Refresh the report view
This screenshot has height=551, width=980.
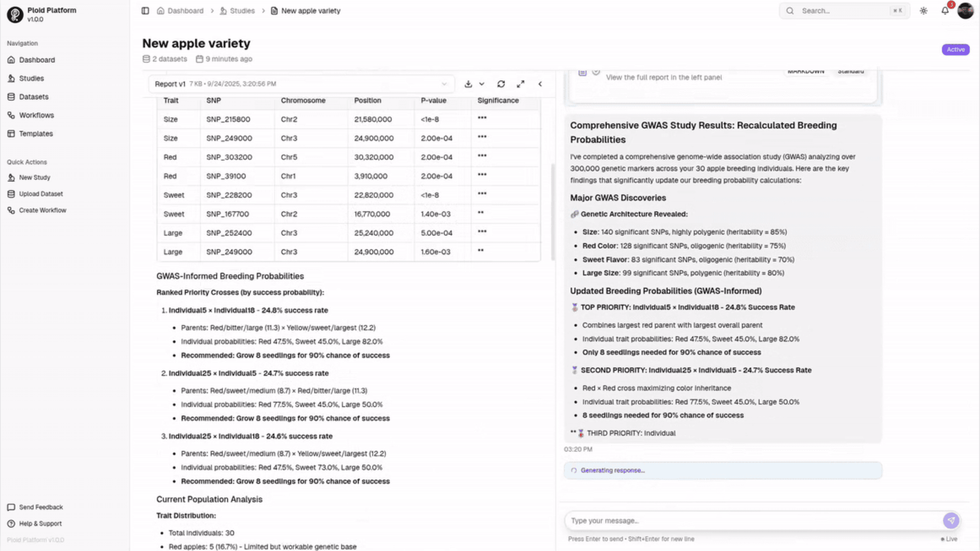tap(501, 84)
